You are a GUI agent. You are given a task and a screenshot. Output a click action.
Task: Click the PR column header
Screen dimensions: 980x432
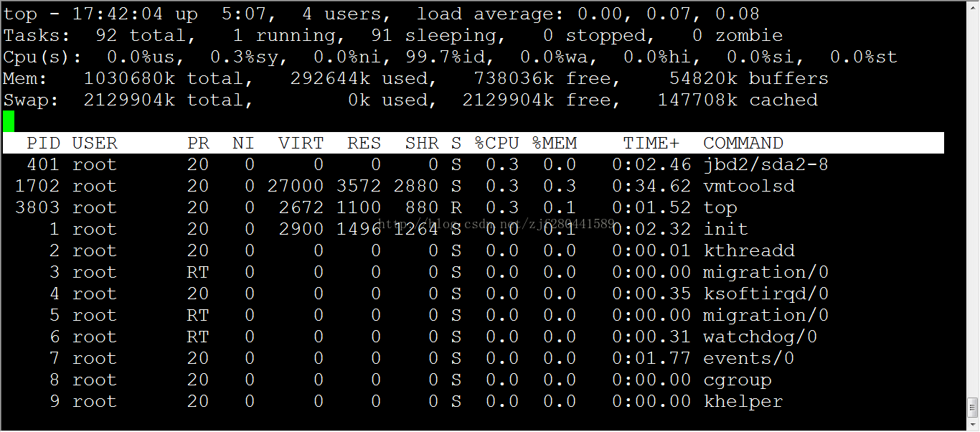(x=198, y=143)
